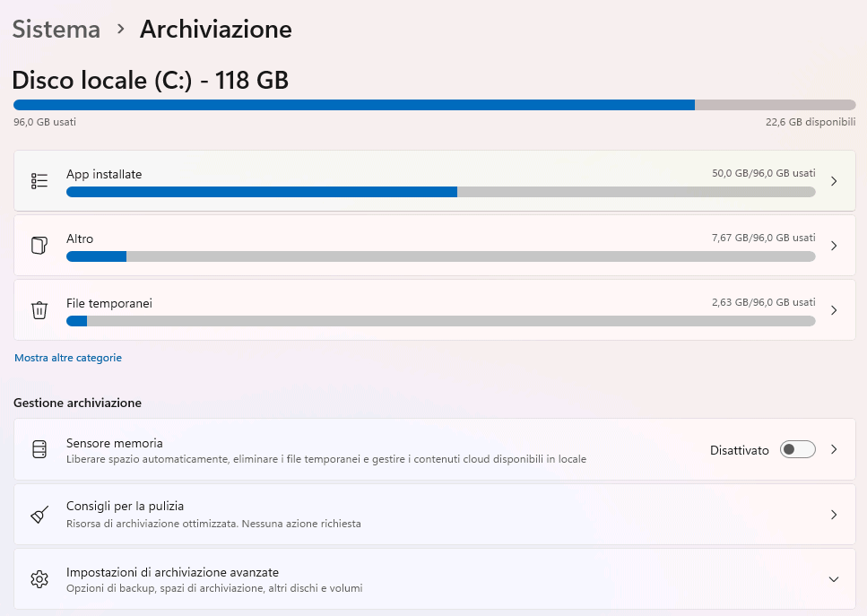Open App installate details chevron
Image resolution: width=867 pixels, height=616 pixels.
[x=834, y=181]
